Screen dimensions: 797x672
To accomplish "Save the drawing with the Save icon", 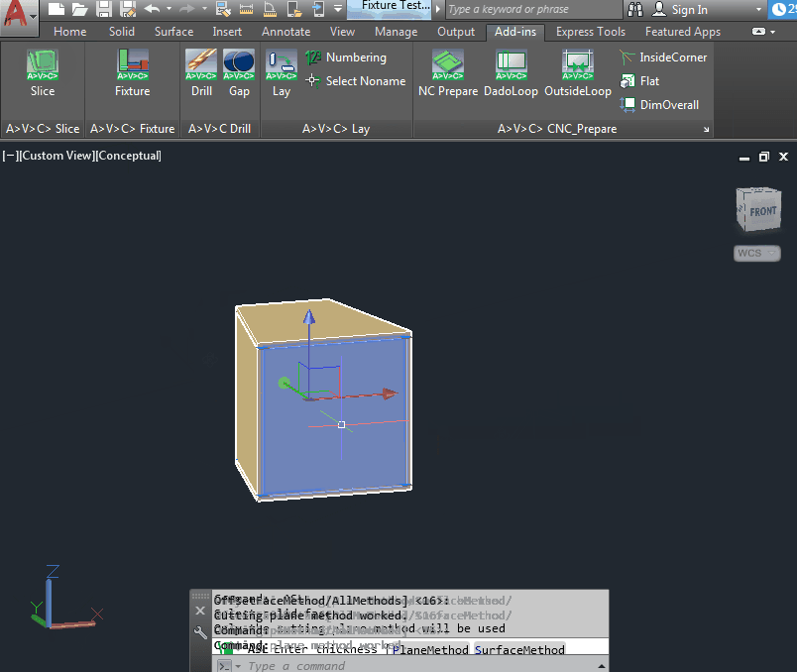I will 104,9.
